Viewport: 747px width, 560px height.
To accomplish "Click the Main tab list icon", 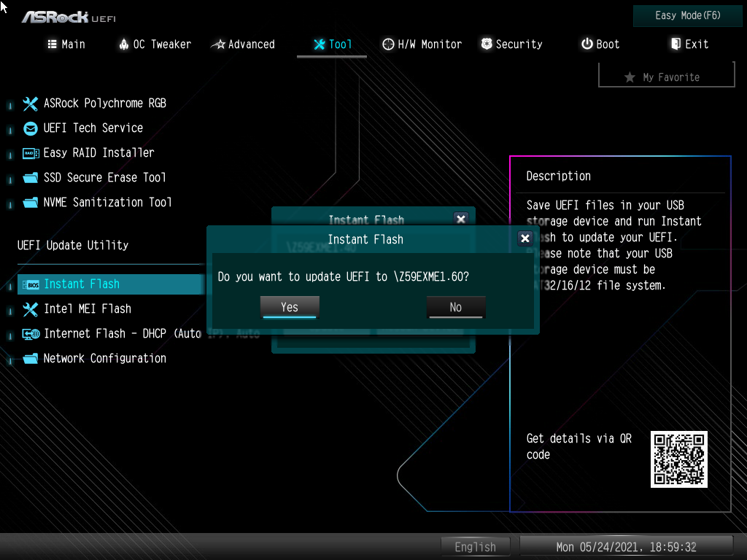I will (52, 44).
